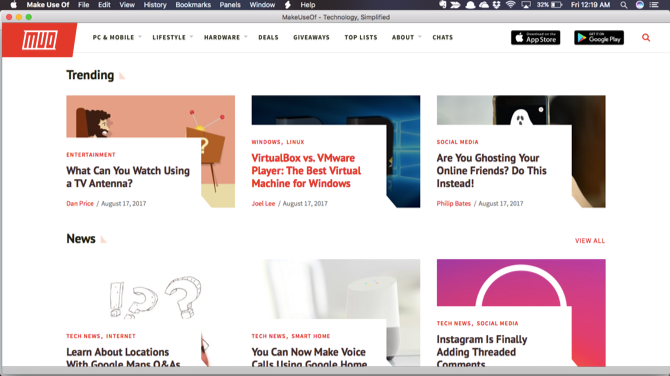Viewport: 670px width, 376px height.
Task: Open the Panels menu
Action: (x=230, y=5)
